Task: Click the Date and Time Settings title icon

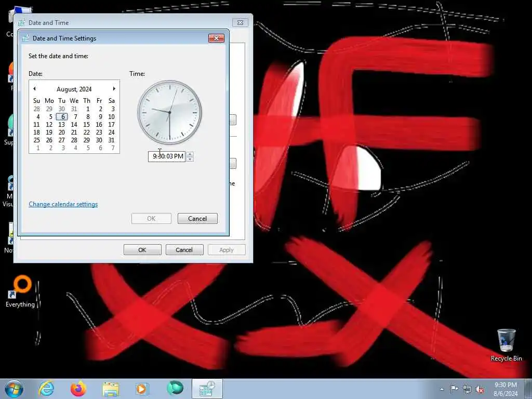Action: pyautogui.click(x=25, y=38)
